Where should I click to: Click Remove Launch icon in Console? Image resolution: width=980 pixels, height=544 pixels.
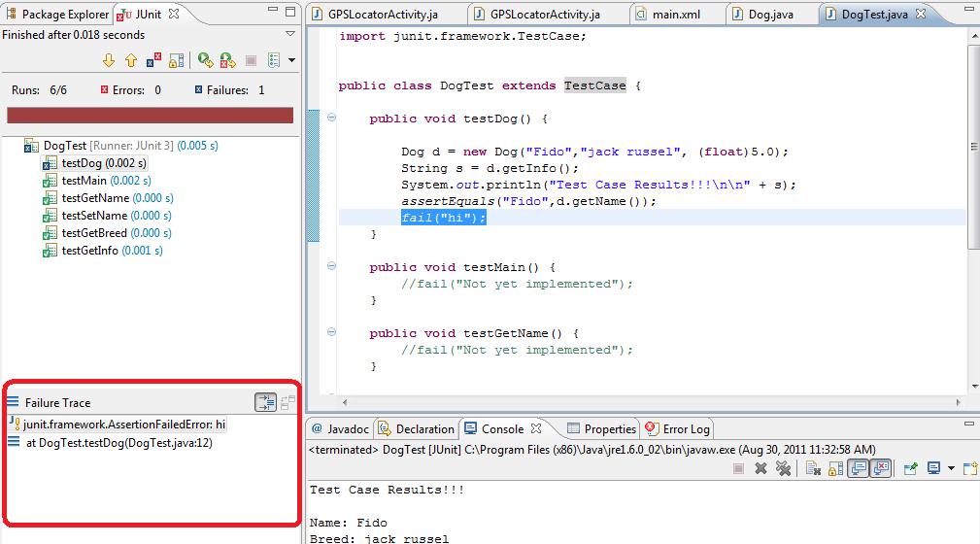(x=760, y=468)
